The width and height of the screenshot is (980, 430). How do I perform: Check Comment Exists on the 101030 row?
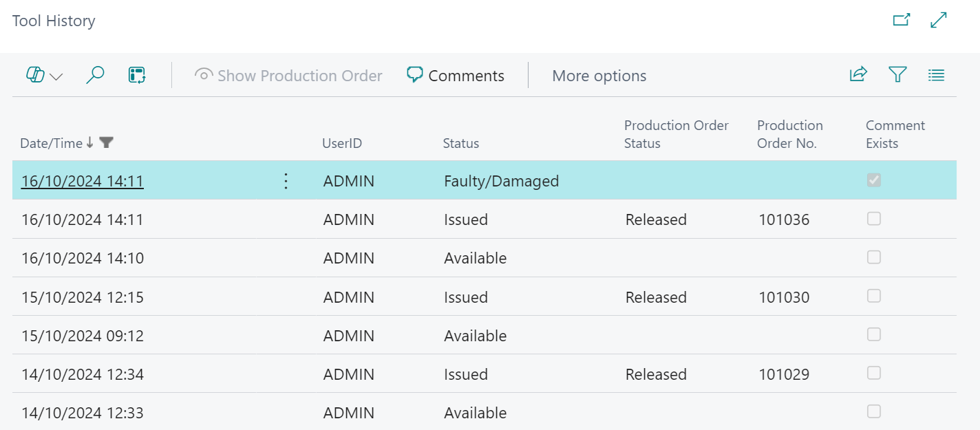pos(874,296)
